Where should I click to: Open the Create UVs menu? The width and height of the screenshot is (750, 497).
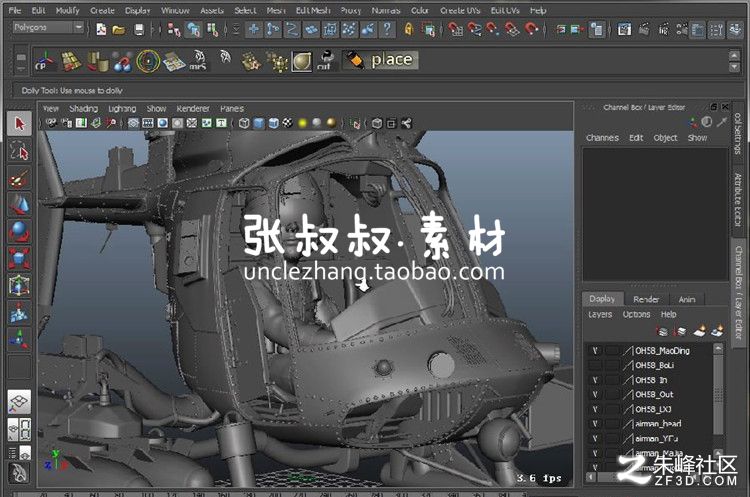pyautogui.click(x=460, y=10)
